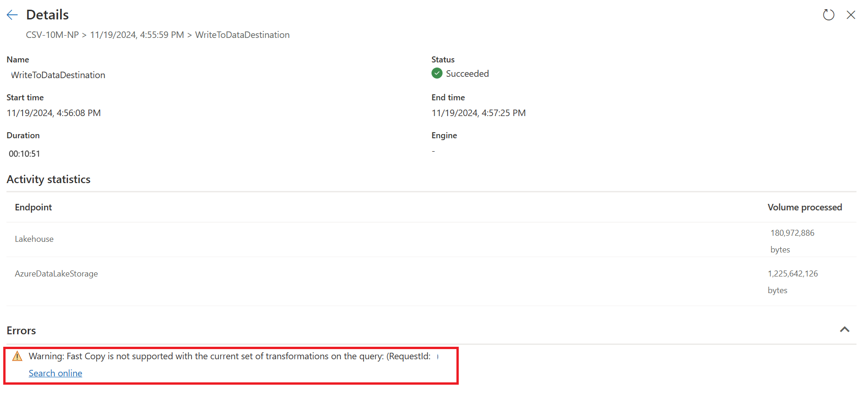Image resolution: width=868 pixels, height=393 pixels.
Task: Select the AzureDataLakeStorage endpoint row
Action: point(431,281)
